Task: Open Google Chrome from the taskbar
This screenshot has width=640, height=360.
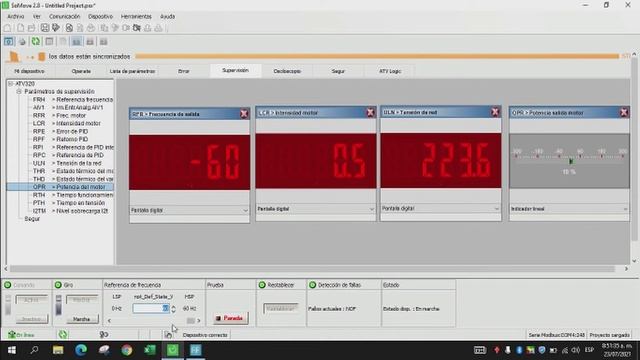Action: coord(127,350)
